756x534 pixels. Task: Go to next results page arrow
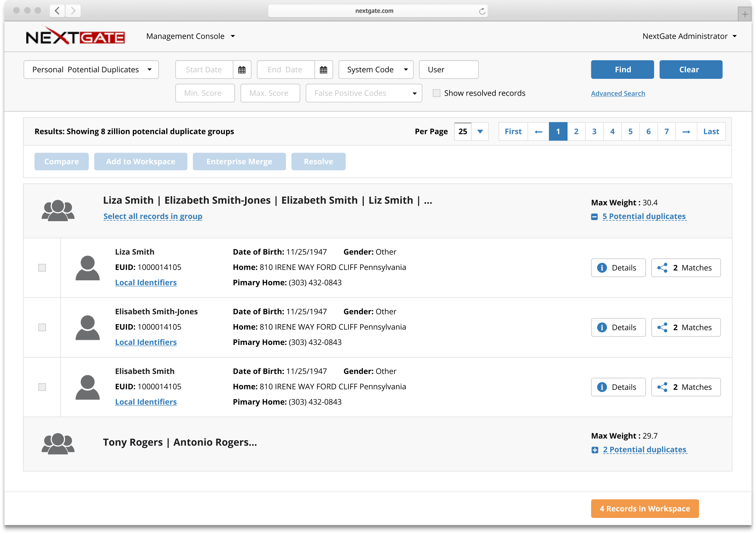pos(686,132)
